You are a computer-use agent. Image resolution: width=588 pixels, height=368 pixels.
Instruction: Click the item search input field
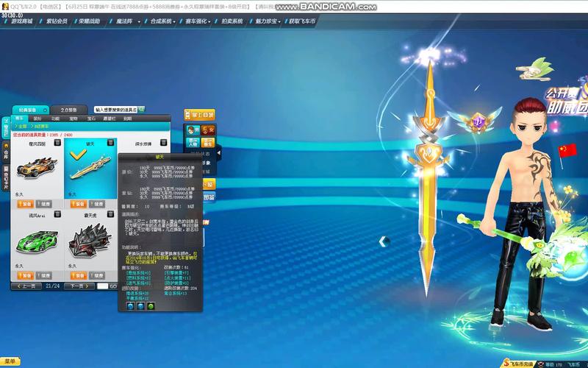116,110
